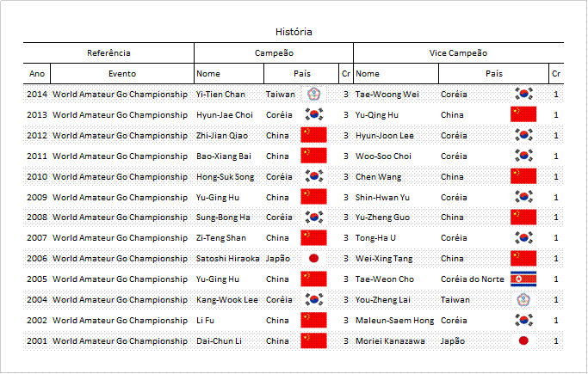Image resolution: width=588 pixels, height=374 pixels.
Task: Click the História title text
Action: tap(294, 32)
